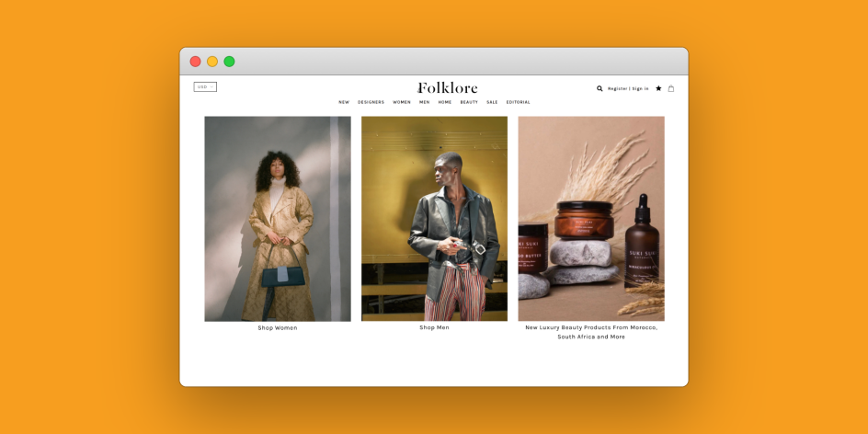This screenshot has height=434, width=868.
Task: Click the Shop Men caption link
Action: 434,327
